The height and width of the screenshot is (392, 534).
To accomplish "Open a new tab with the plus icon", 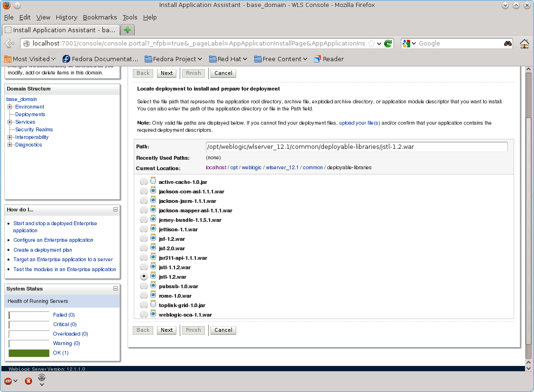I will click(127, 29).
